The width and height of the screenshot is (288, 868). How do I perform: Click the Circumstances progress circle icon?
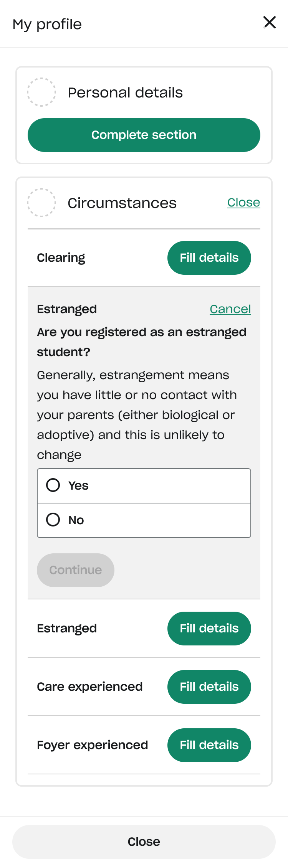coord(41,203)
